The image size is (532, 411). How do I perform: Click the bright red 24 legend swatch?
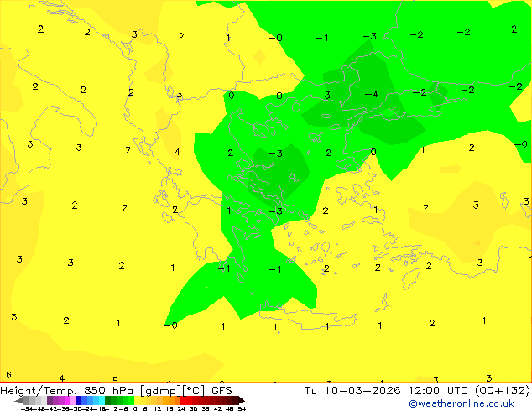(x=183, y=400)
